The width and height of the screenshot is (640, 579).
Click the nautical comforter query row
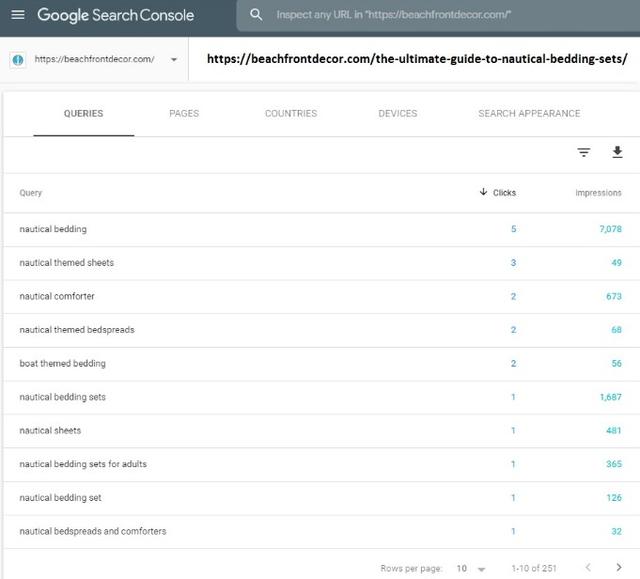(320, 296)
